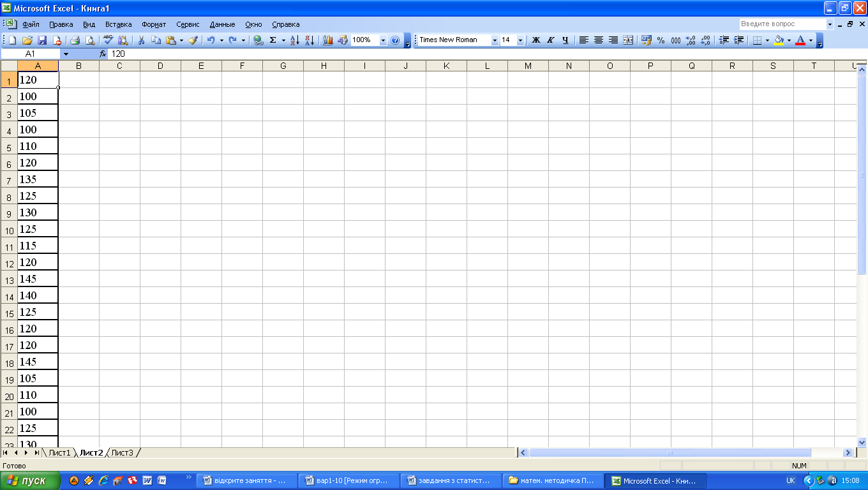Switch to the Лист1 sheet tab
This screenshot has width=868, height=490.
59,453
